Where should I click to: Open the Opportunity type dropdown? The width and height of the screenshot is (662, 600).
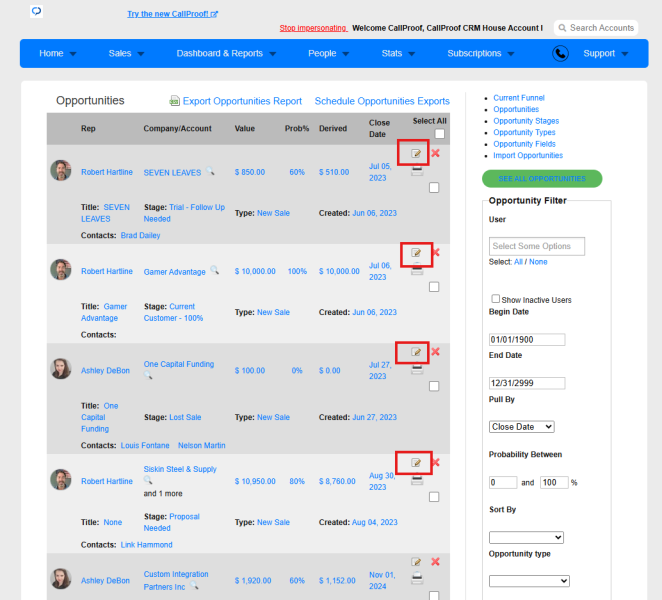click(529, 581)
